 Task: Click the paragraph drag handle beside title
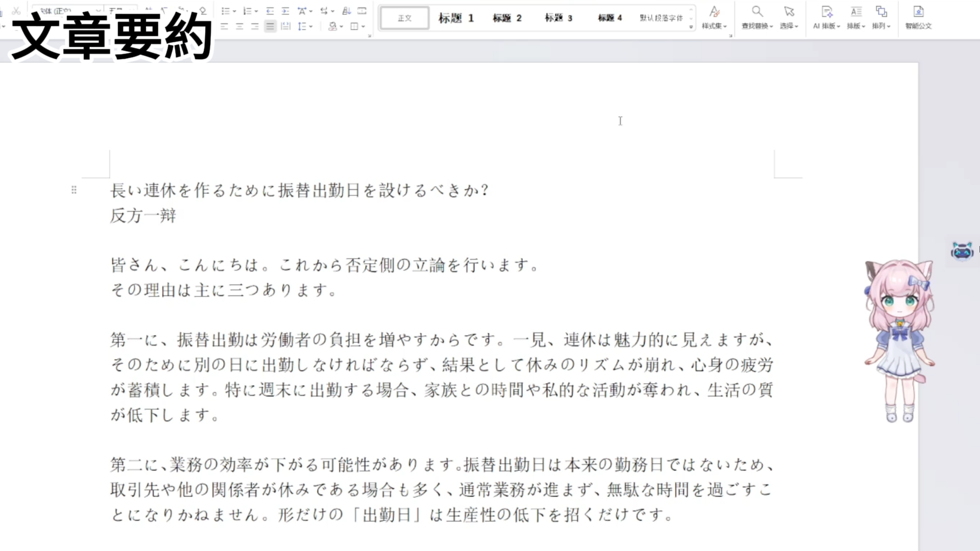[x=74, y=190]
